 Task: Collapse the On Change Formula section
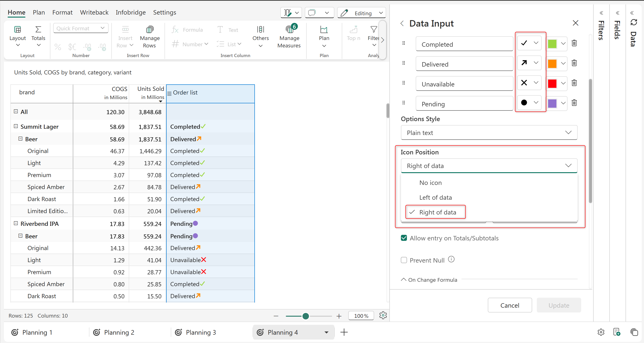coord(403,279)
